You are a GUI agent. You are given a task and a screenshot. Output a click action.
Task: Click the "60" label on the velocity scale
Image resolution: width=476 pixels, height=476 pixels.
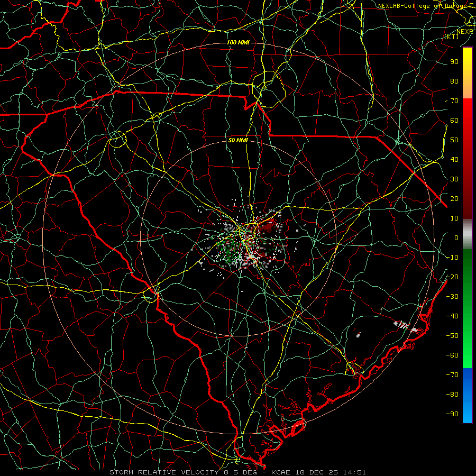[454, 120]
